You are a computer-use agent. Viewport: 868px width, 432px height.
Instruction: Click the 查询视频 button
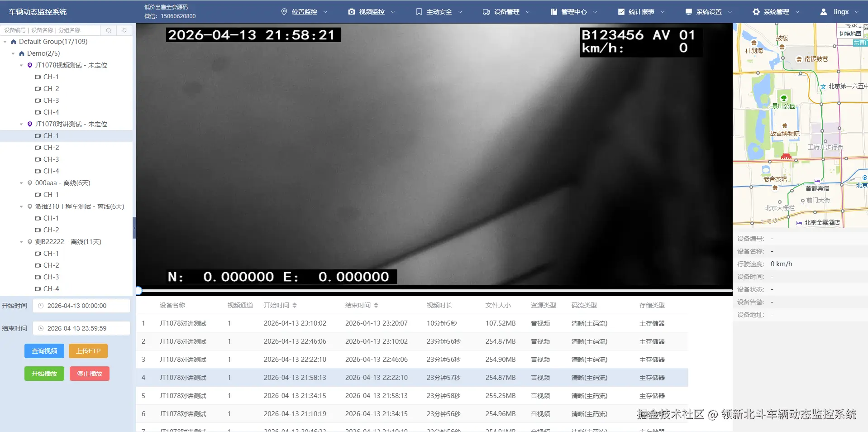coord(44,351)
